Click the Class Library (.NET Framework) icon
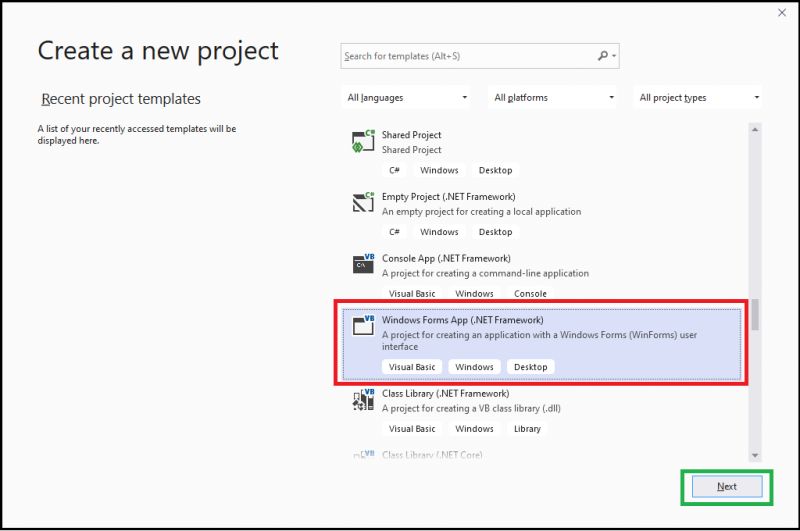Image resolution: width=800 pixels, height=531 pixels. pyautogui.click(x=363, y=399)
